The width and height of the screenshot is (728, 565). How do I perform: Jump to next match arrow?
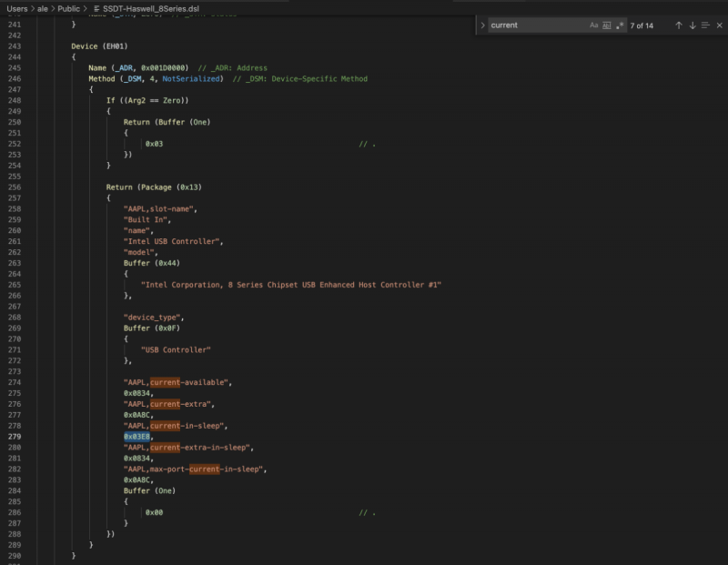pos(692,25)
